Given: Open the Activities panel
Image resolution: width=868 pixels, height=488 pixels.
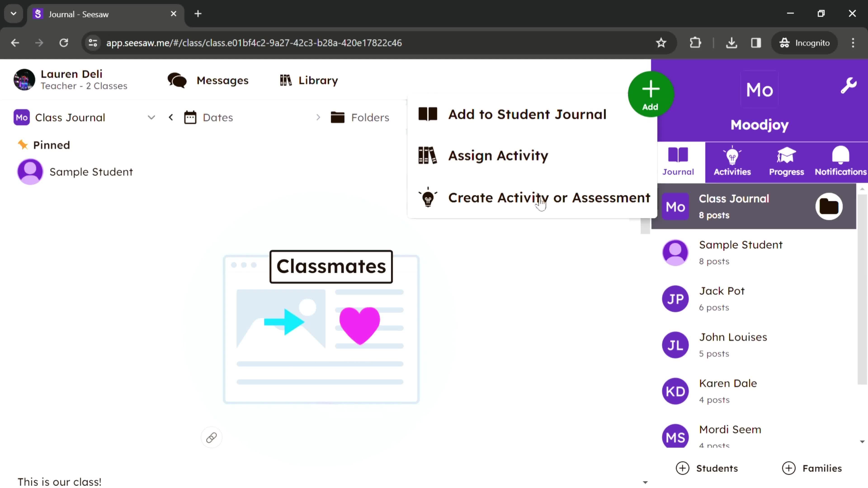Looking at the screenshot, I should click(x=732, y=161).
